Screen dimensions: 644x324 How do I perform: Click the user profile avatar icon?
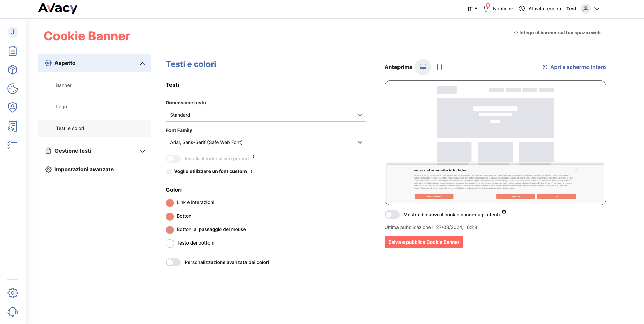pyautogui.click(x=586, y=9)
